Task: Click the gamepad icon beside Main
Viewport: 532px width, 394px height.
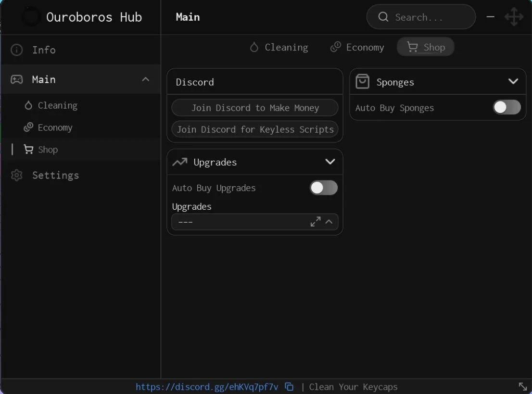Action: coord(17,79)
